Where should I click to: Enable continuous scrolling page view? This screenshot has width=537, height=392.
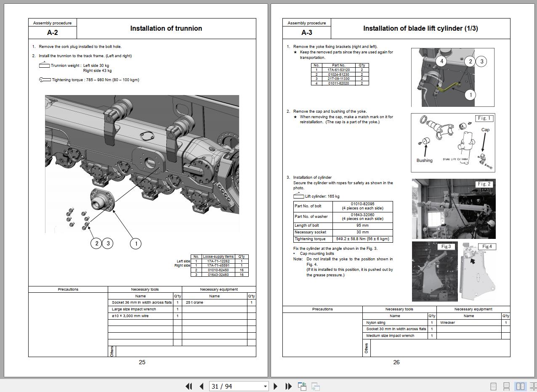(x=507, y=386)
